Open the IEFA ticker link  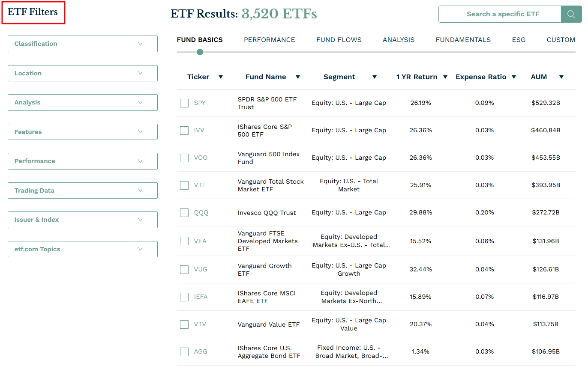(201, 297)
